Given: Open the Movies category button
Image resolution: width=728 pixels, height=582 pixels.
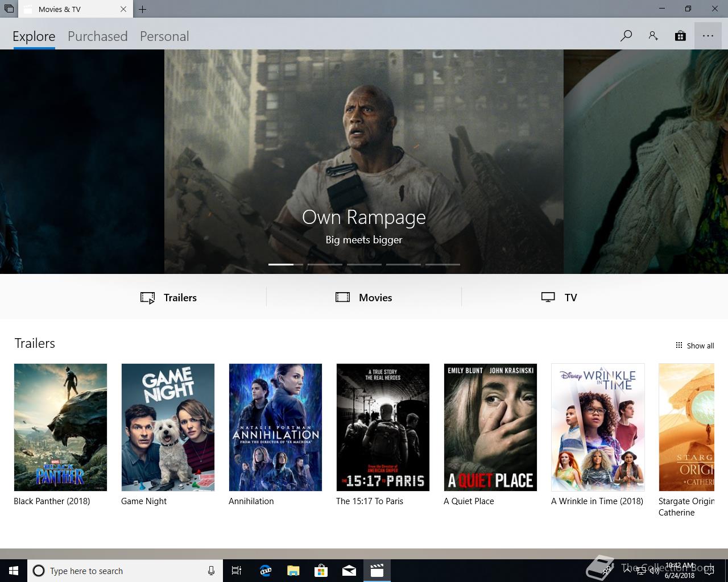Looking at the screenshot, I should pos(364,297).
